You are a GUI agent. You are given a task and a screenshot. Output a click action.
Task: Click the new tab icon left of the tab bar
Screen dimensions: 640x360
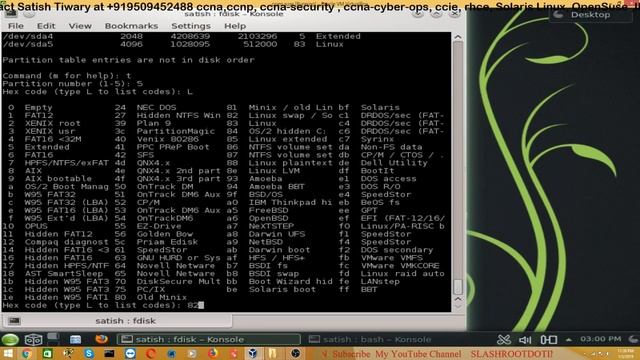(x=14, y=321)
